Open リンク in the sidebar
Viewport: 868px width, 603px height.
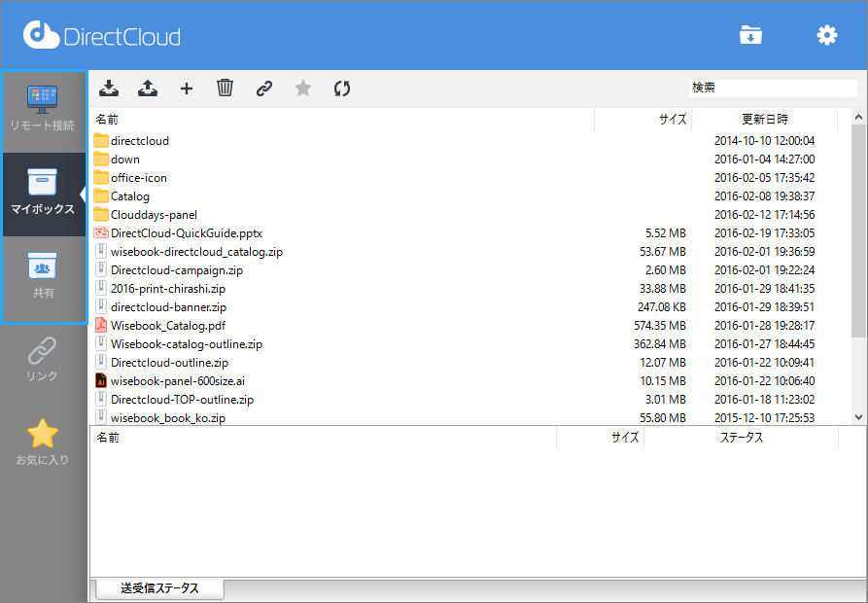click(42, 359)
